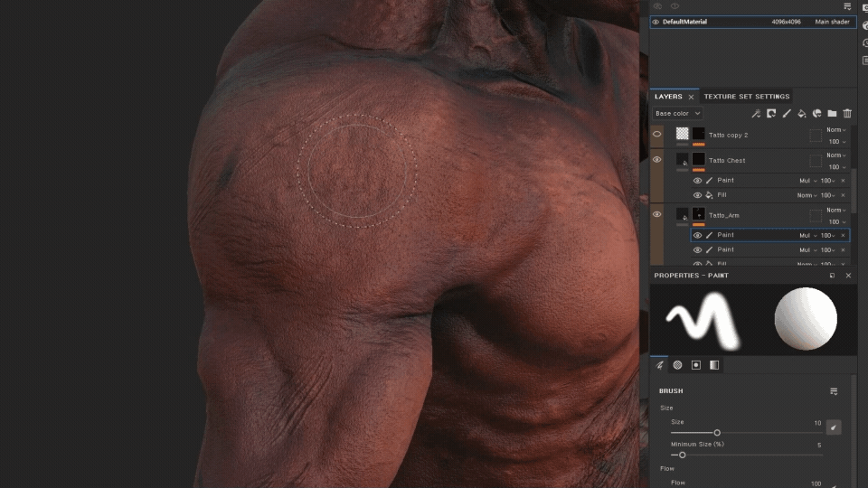This screenshot has height=488, width=868.
Task: Open Norm blend dropdown of Tatto Chest Fill
Action: [x=807, y=195]
